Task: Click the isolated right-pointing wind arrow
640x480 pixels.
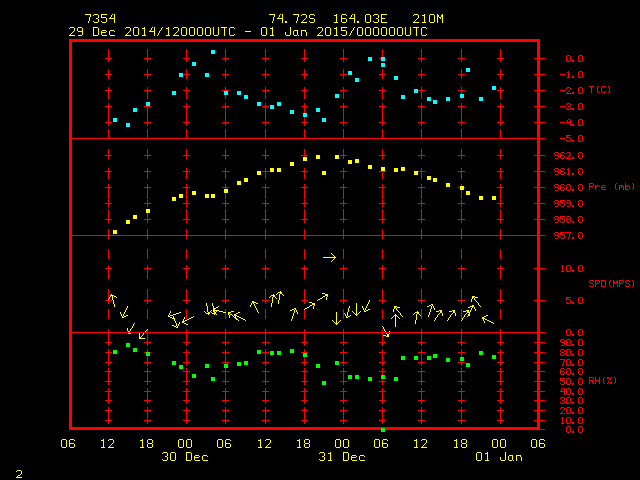Action: pos(330,258)
